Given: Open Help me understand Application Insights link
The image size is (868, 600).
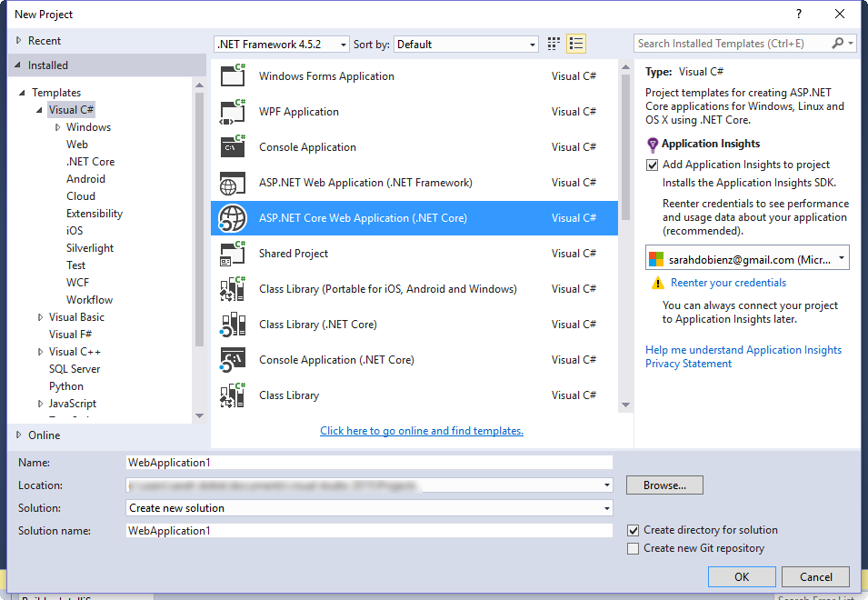Looking at the screenshot, I should coord(743,350).
